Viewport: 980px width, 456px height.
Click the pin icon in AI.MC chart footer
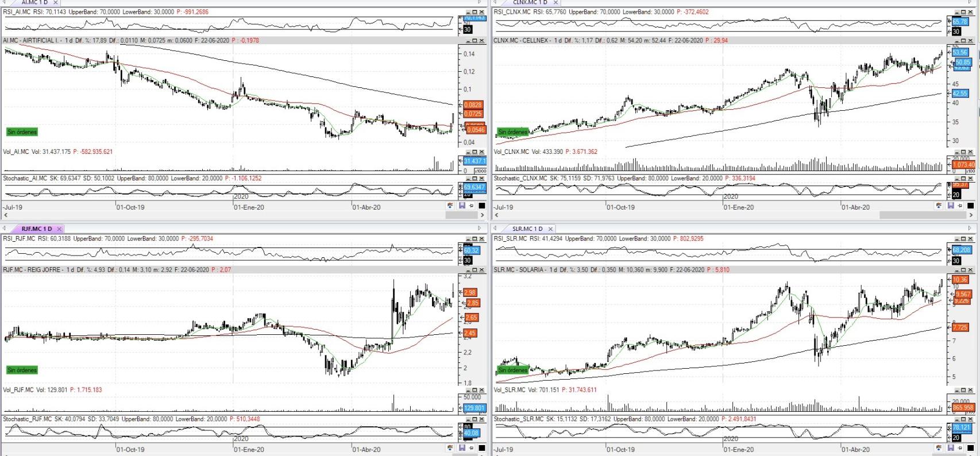471,206
